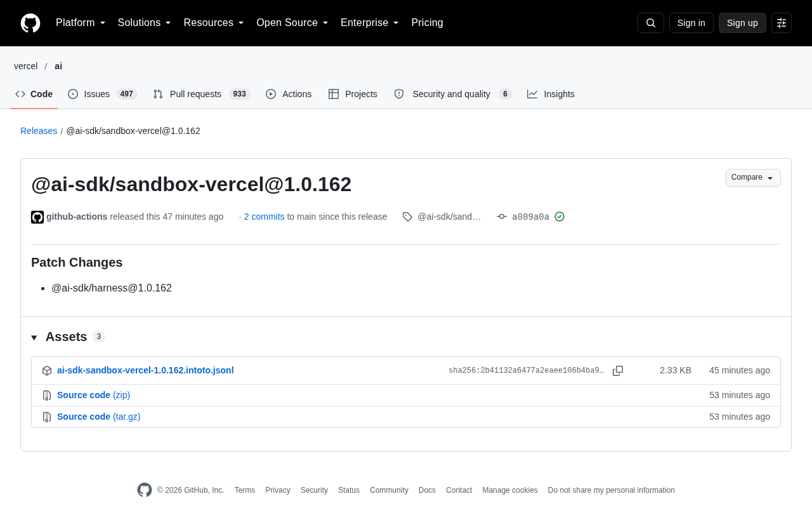The height and width of the screenshot is (508, 812).
Task: Click the github-actions avatar
Action: tap(37, 217)
